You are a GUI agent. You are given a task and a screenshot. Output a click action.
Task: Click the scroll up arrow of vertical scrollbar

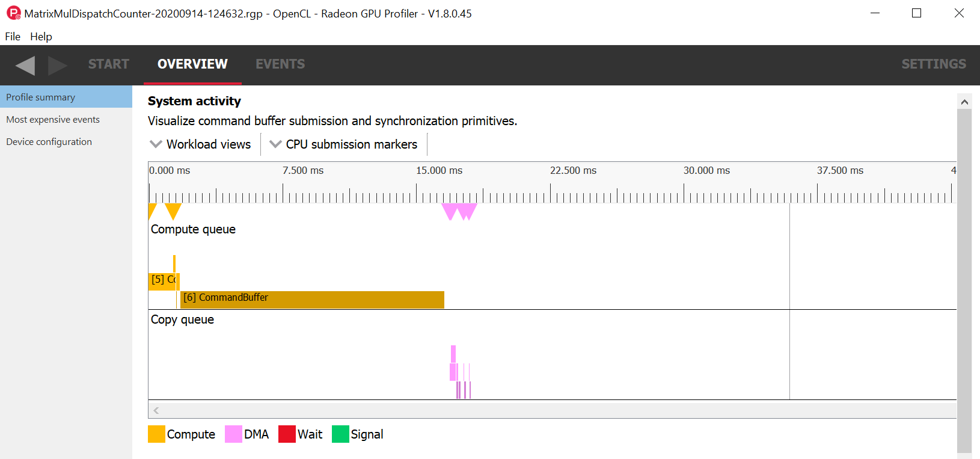[964, 102]
